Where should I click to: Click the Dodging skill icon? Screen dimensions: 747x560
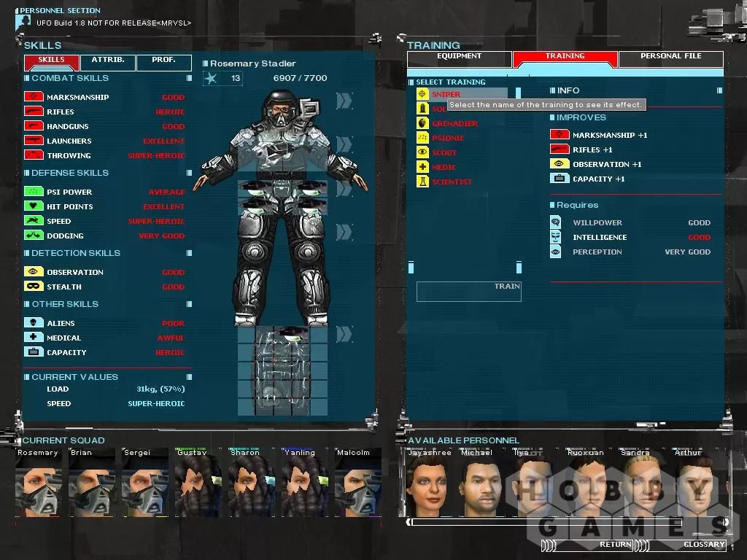(34, 236)
